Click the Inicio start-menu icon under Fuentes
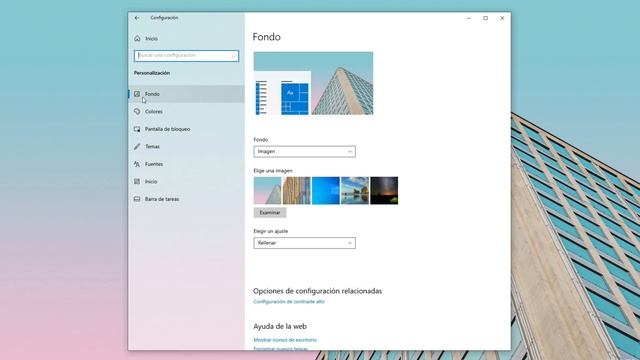This screenshot has height=360, width=640. click(x=137, y=182)
